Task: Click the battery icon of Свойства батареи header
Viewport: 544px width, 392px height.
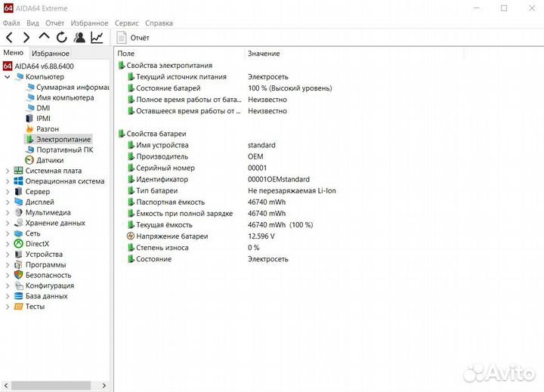Action: click(122, 134)
